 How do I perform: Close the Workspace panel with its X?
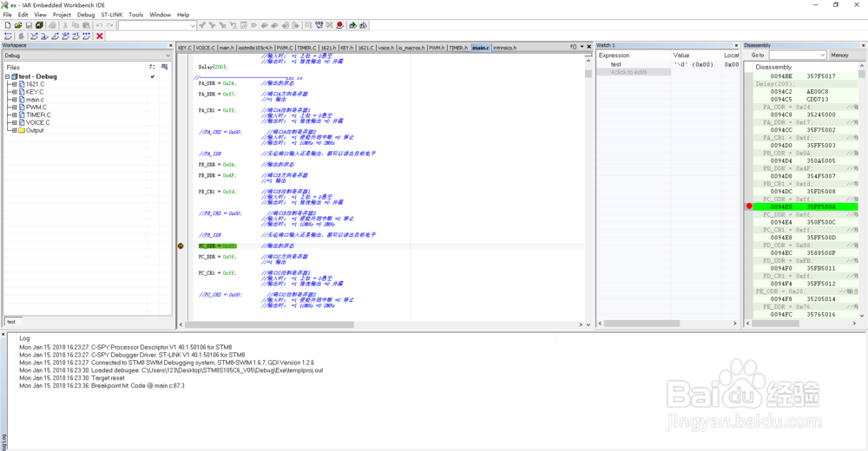coord(170,45)
